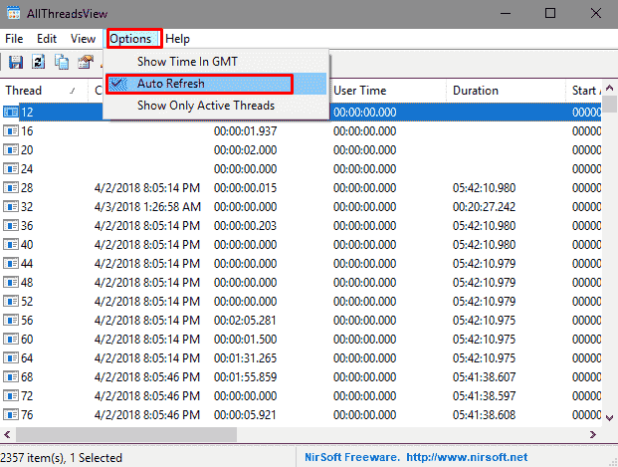Click the thread icon for row 32
The image size is (618, 467).
click(x=11, y=207)
